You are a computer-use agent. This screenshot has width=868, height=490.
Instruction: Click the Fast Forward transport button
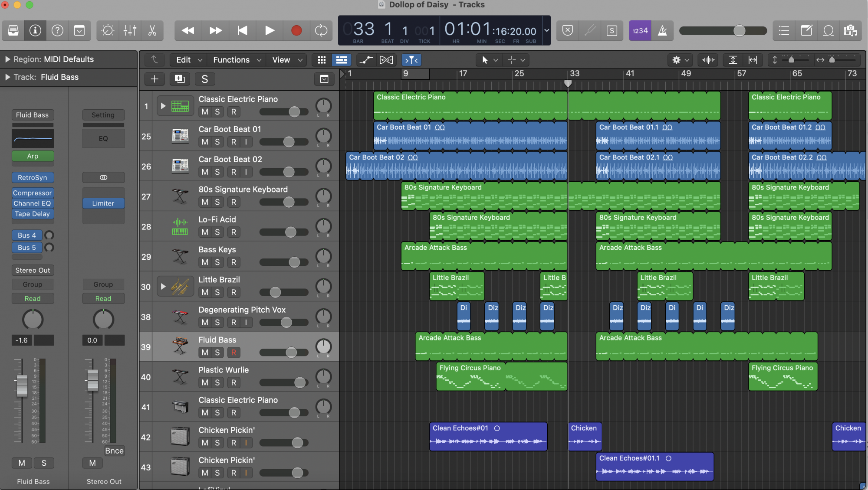(216, 30)
